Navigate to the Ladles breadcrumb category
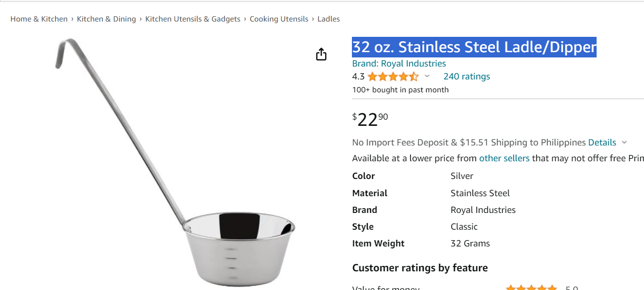 tap(328, 19)
